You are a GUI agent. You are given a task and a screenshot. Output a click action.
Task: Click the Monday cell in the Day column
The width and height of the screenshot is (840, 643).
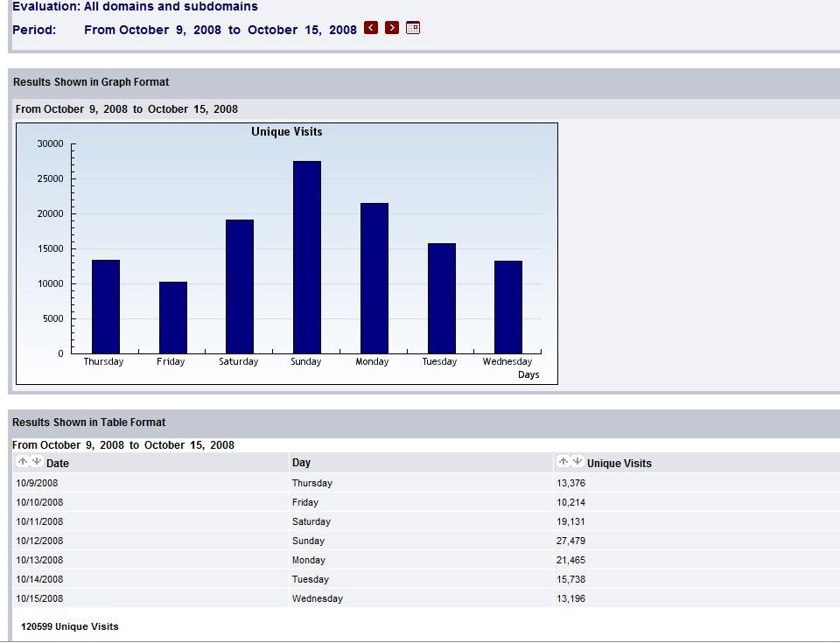[x=309, y=560]
